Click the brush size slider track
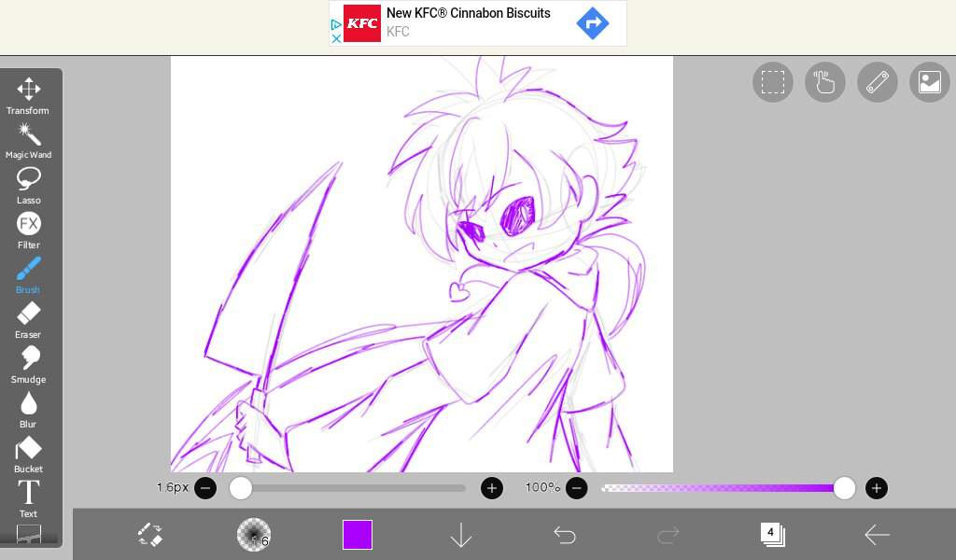This screenshot has height=560, width=956. (x=349, y=488)
